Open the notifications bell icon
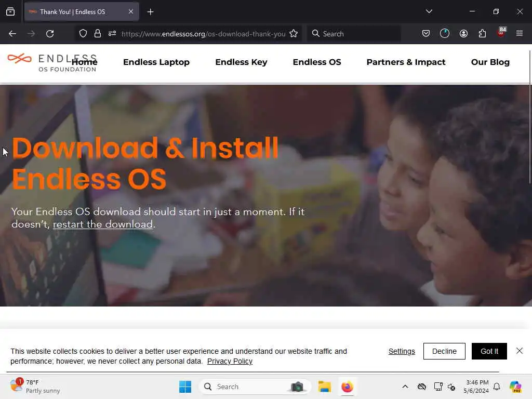Screen dimensions: 532x399 tap(497, 387)
